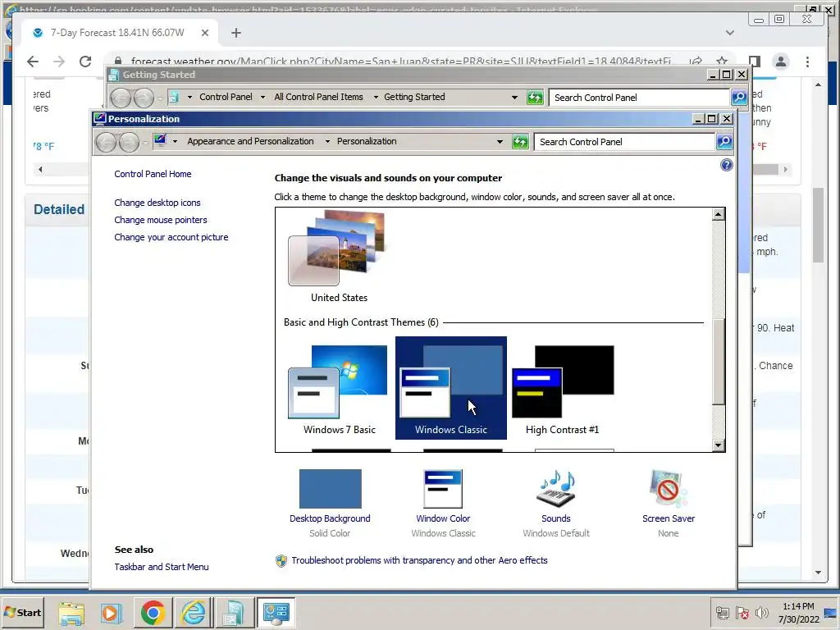Click Getting Started window forward arrow
This screenshot has width=840, height=630.
(144, 98)
